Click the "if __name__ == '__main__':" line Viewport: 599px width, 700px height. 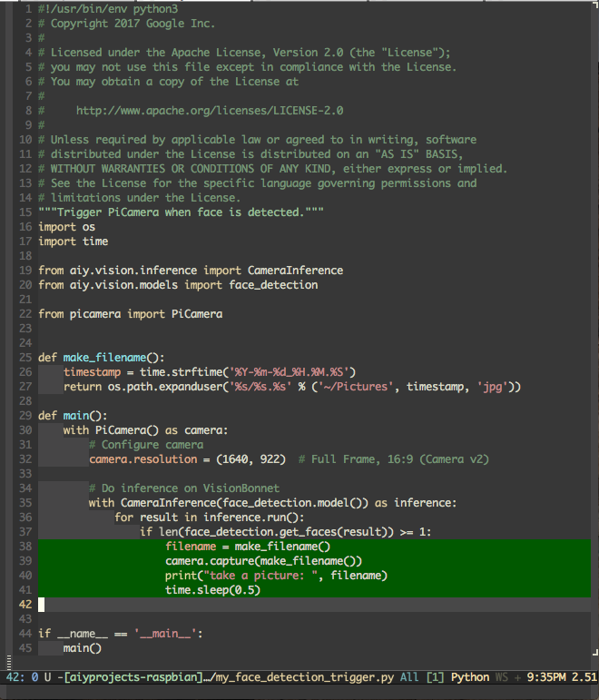[121, 634]
